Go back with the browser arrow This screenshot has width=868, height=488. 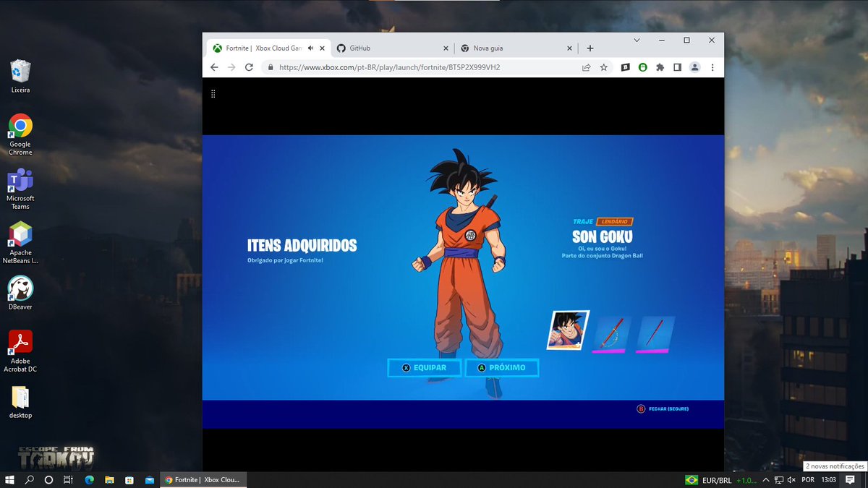214,67
